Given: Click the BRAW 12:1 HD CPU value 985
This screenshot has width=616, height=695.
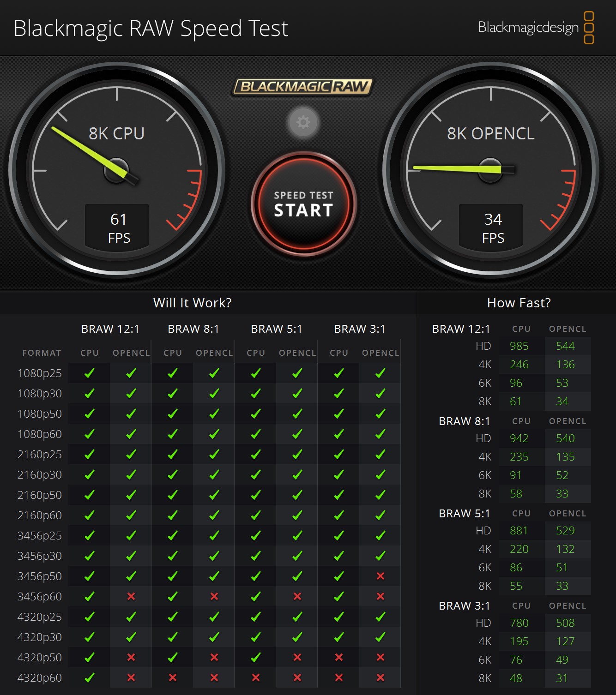Looking at the screenshot, I should [x=519, y=346].
